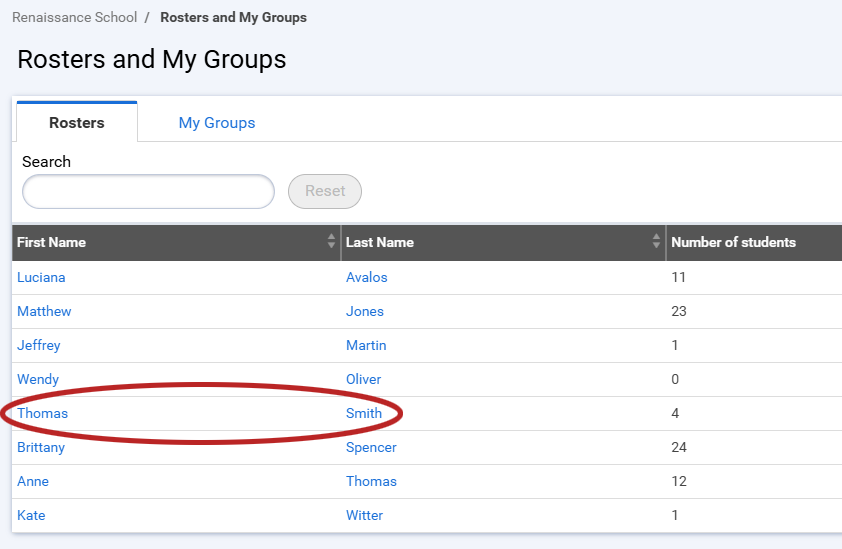Click student count 0 in Oliver row
Screen dimensions: 842x549
pos(675,379)
